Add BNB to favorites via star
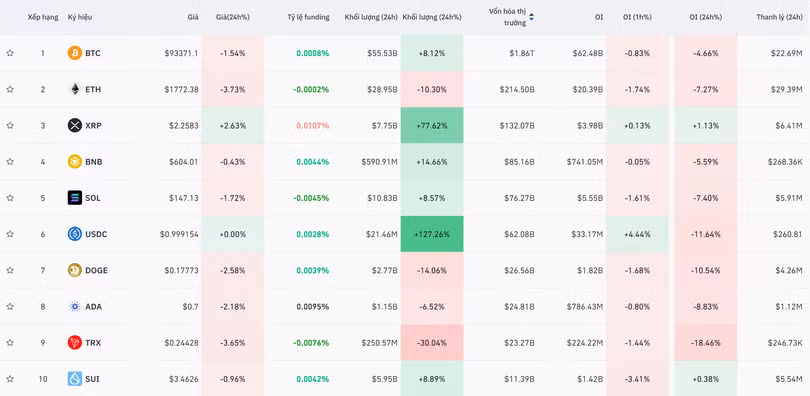This screenshot has height=396, width=810. (10, 162)
